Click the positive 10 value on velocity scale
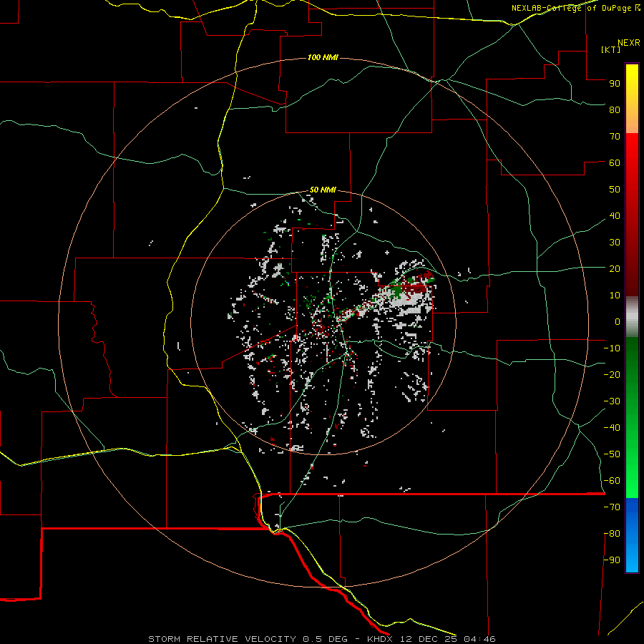 point(615,296)
